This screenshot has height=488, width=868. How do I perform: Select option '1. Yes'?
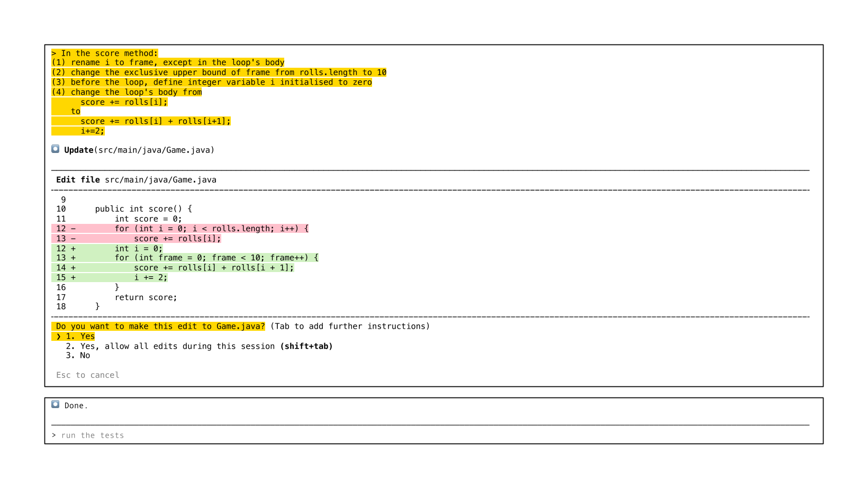click(80, 337)
